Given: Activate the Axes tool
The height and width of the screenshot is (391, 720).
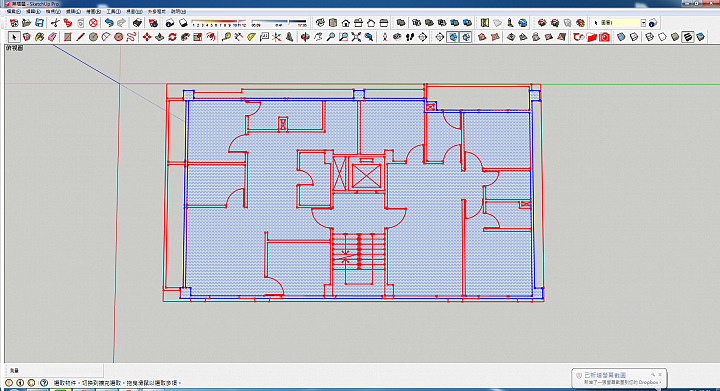Looking at the screenshot, I should coord(276,37).
